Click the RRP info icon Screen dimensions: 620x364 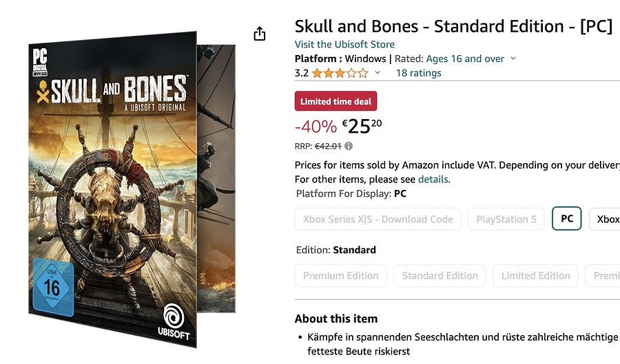(x=349, y=146)
